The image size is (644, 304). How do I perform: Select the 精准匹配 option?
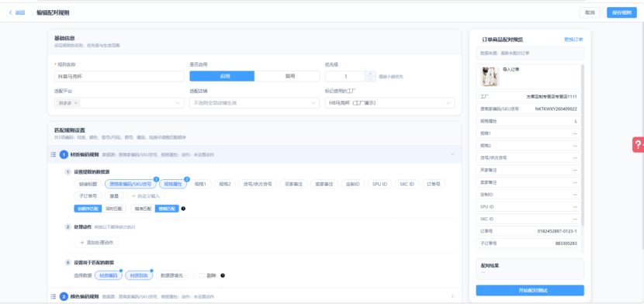(143, 209)
